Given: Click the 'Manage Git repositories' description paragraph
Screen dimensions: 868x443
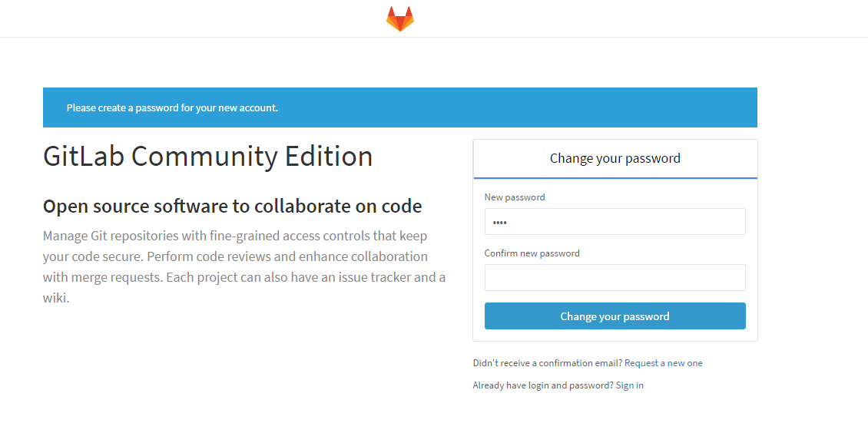Looking at the screenshot, I should click(x=244, y=267).
